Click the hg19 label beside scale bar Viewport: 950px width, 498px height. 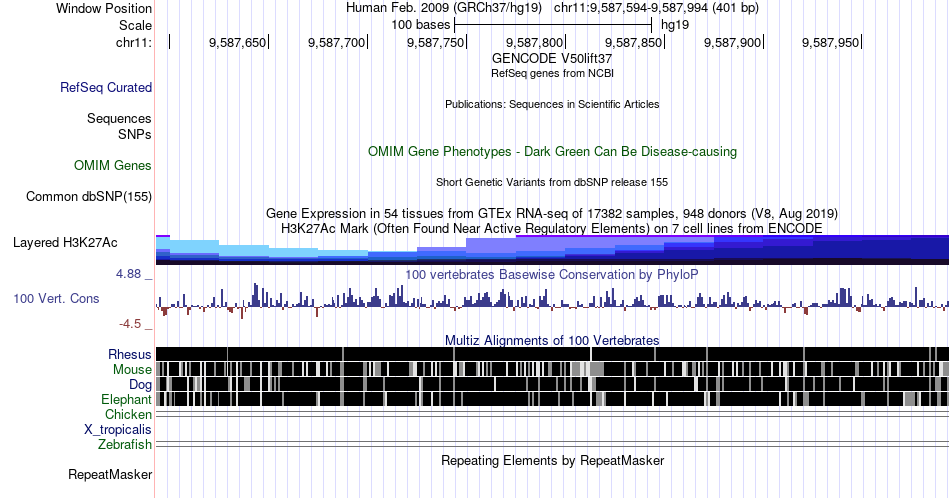(675, 25)
